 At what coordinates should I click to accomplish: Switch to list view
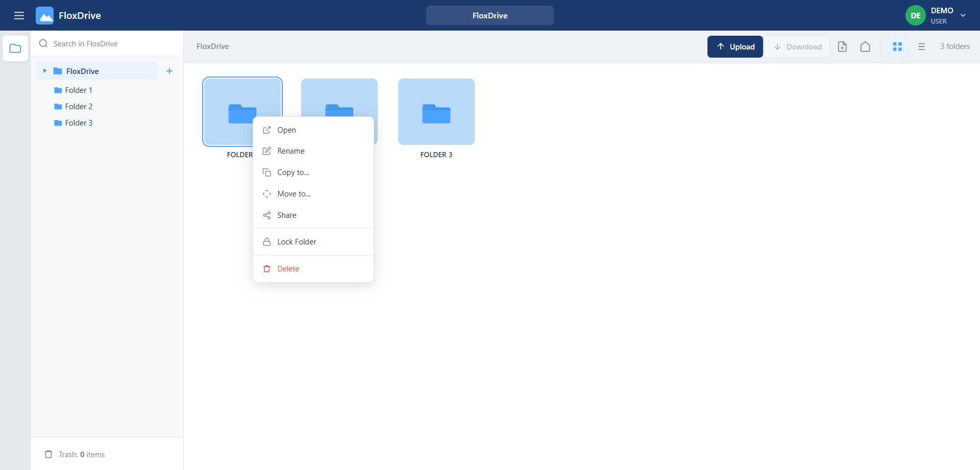coord(921,46)
